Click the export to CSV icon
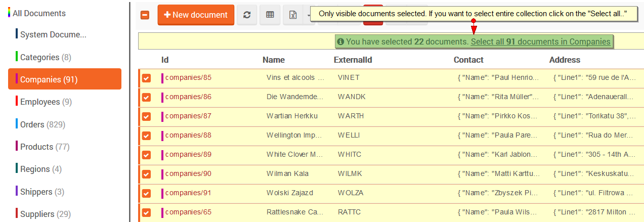Viewport: 644px width, 222px height. 292,15
